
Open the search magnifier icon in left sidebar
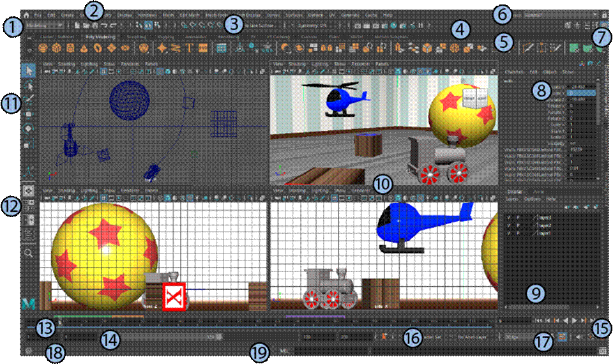(x=29, y=253)
